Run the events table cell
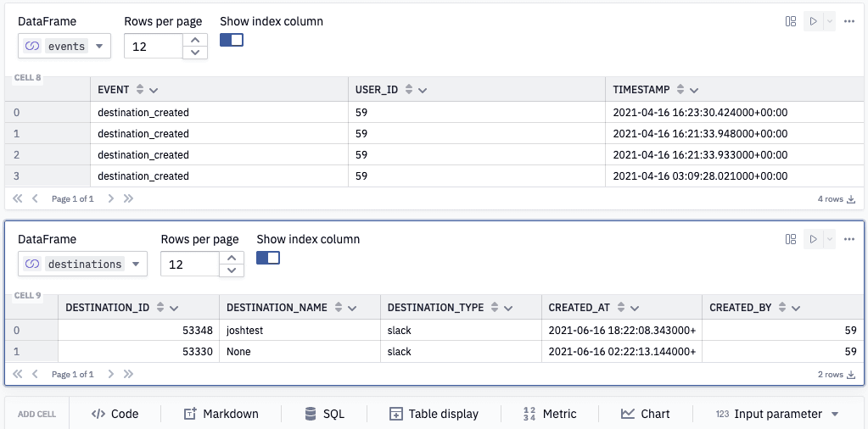Viewport: 868px width, 429px height. click(813, 21)
